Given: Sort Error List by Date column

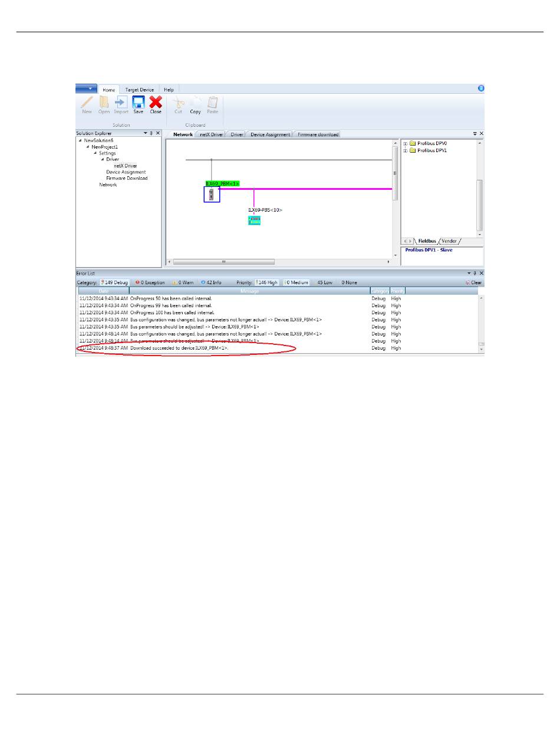Looking at the screenshot, I should [104, 291].
